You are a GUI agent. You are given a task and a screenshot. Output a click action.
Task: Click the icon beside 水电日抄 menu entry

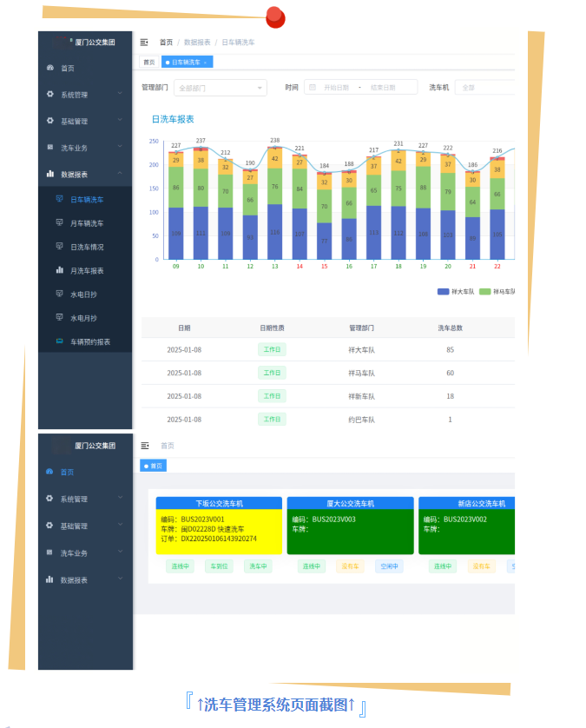pyautogui.click(x=59, y=295)
